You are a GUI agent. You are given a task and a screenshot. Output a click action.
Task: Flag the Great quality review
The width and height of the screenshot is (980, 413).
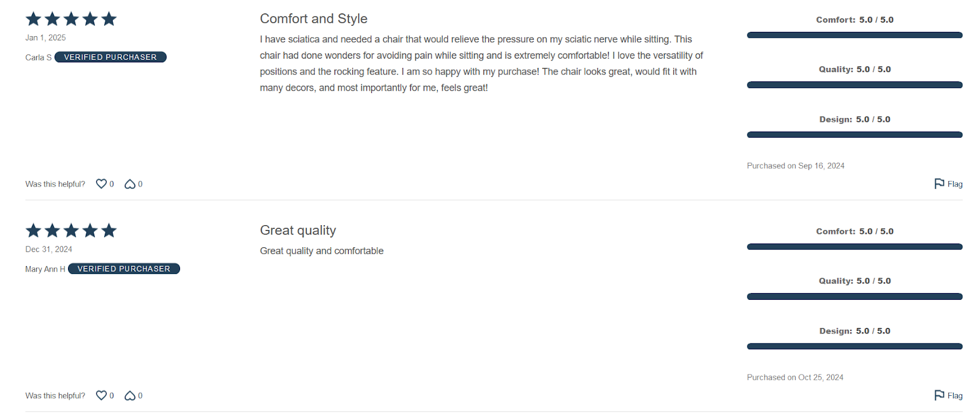coord(948,395)
